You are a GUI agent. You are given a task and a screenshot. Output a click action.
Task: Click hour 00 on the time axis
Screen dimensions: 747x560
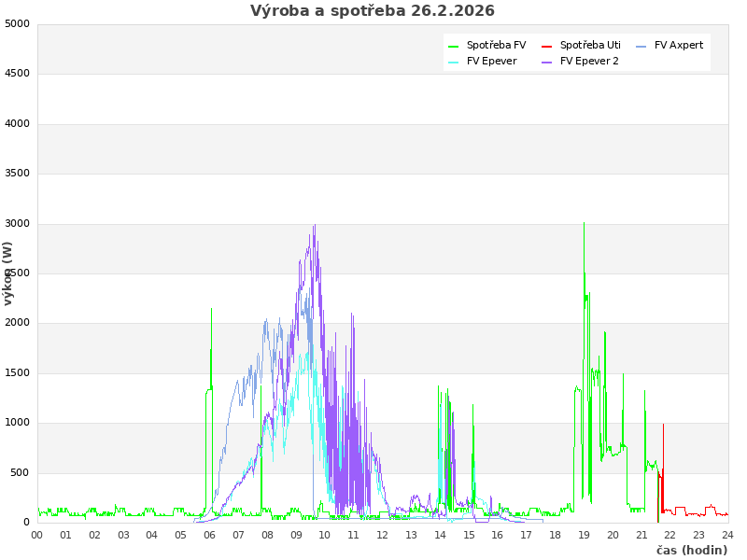tap(37, 535)
